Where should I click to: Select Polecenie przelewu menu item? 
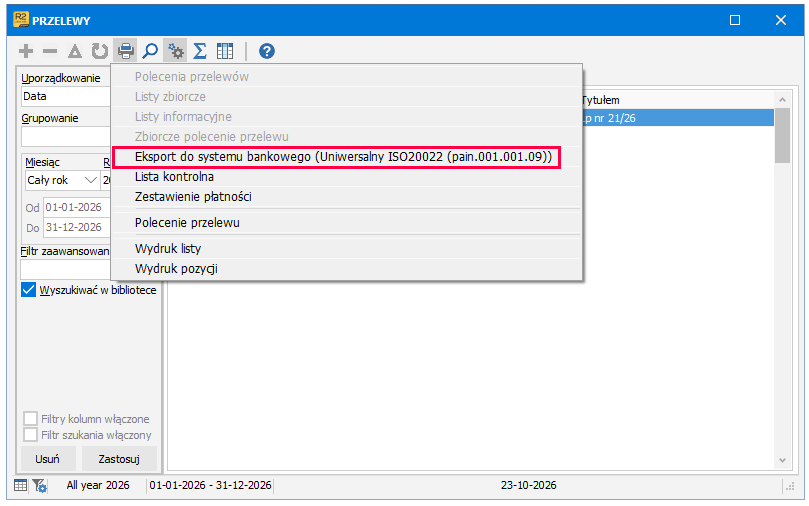[x=347, y=223]
